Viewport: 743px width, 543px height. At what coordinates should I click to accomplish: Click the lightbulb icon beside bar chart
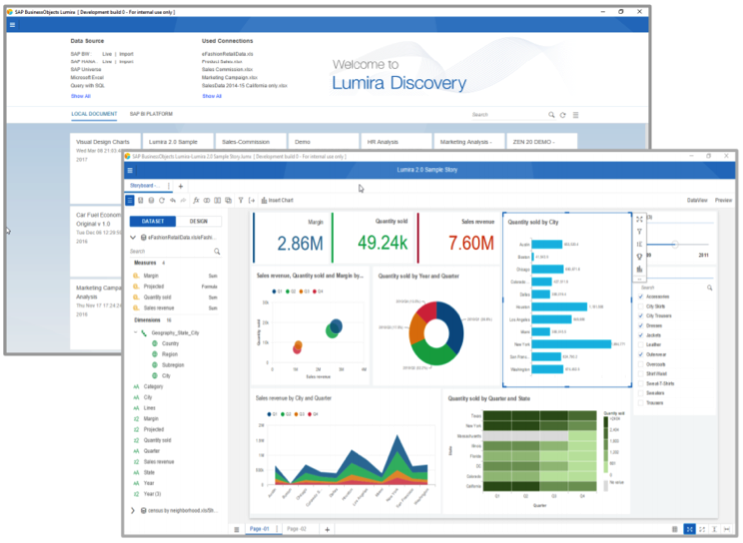(x=639, y=256)
